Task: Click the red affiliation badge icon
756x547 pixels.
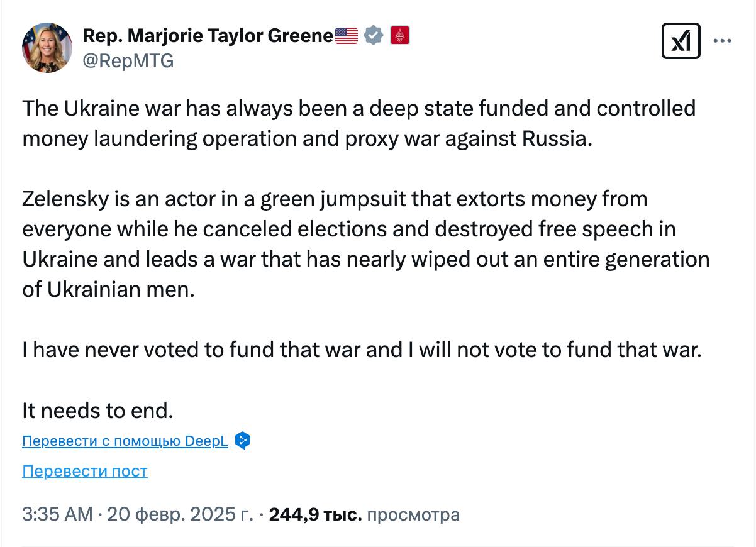Action: 400,36
